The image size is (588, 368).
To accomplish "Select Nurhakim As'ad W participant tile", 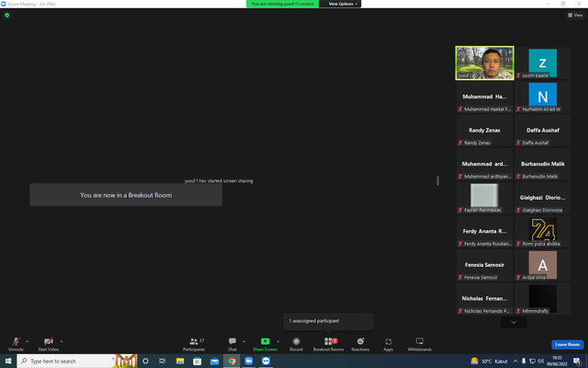I will click(543, 97).
